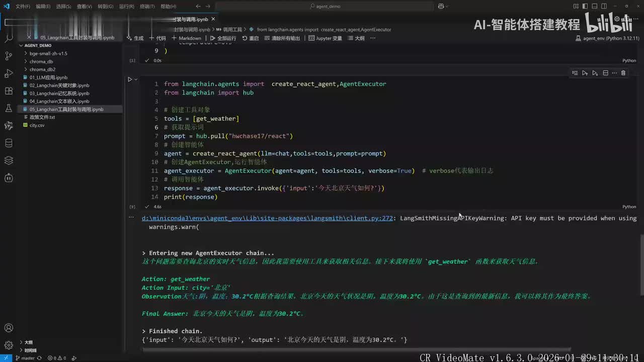644x362 pixels.
Task: Open the 运行(R) menu
Action: [126, 7]
